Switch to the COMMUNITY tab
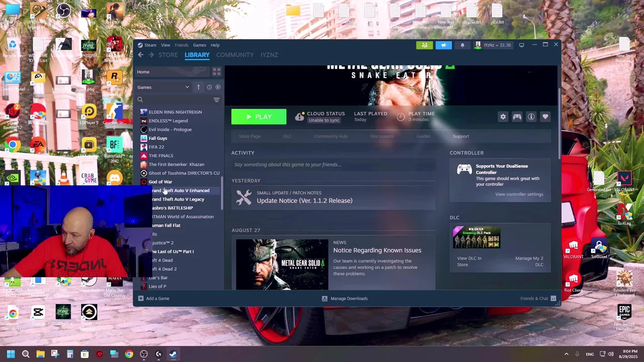Viewport: 644px width, 362px height. (x=235, y=55)
